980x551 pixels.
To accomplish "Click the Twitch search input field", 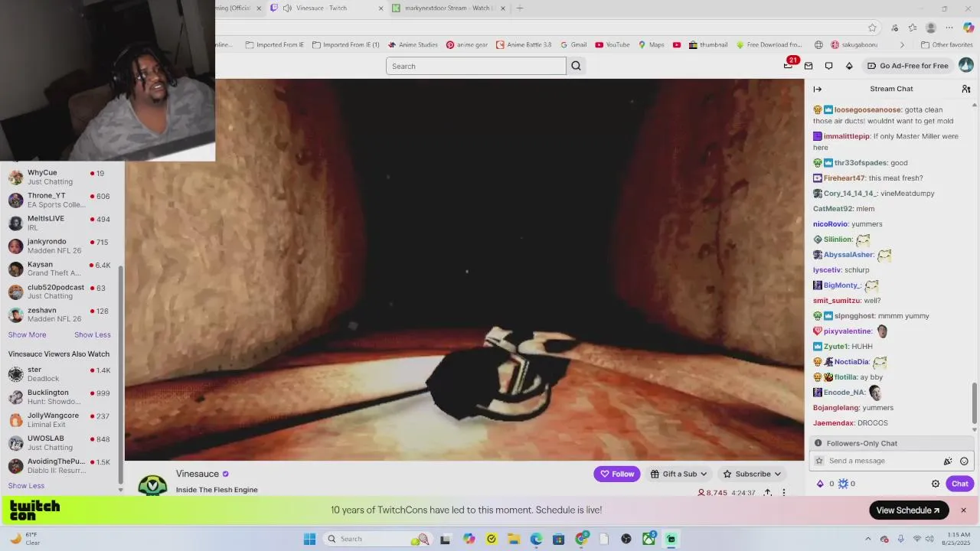I will (476, 66).
